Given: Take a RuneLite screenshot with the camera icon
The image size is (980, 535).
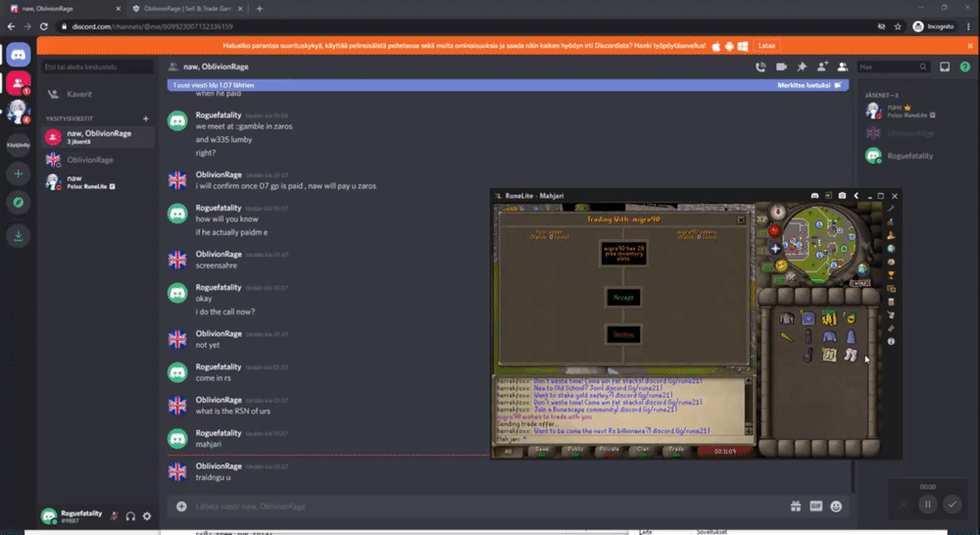Looking at the screenshot, I should click(842, 196).
